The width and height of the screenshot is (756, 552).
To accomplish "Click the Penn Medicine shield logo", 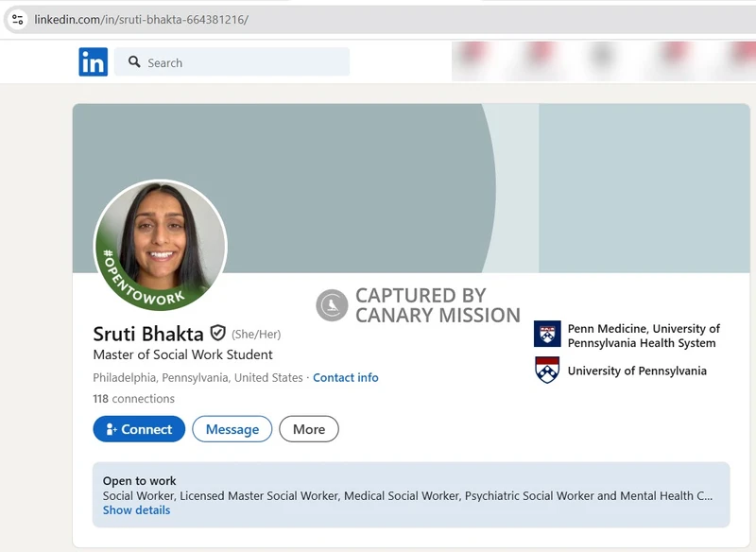I will click(547, 335).
